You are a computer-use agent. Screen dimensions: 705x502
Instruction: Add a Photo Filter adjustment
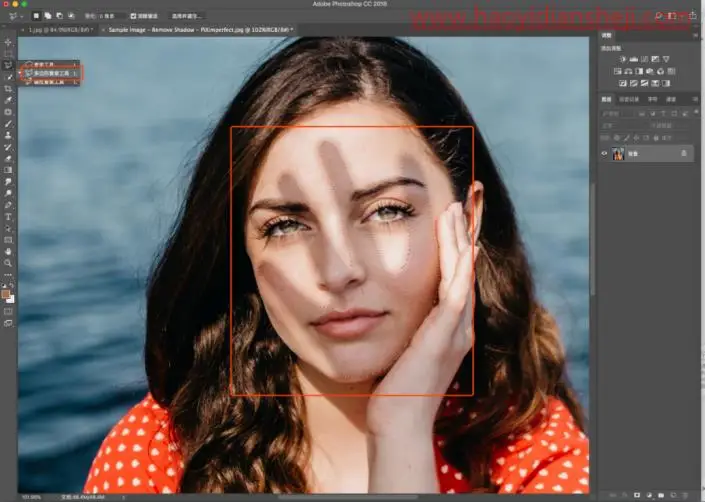tap(650, 71)
